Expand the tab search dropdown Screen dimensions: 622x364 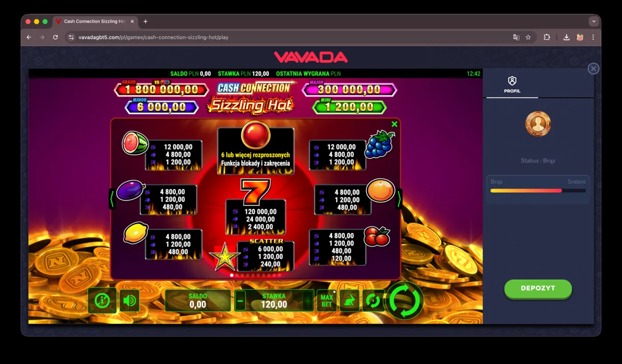tap(593, 21)
